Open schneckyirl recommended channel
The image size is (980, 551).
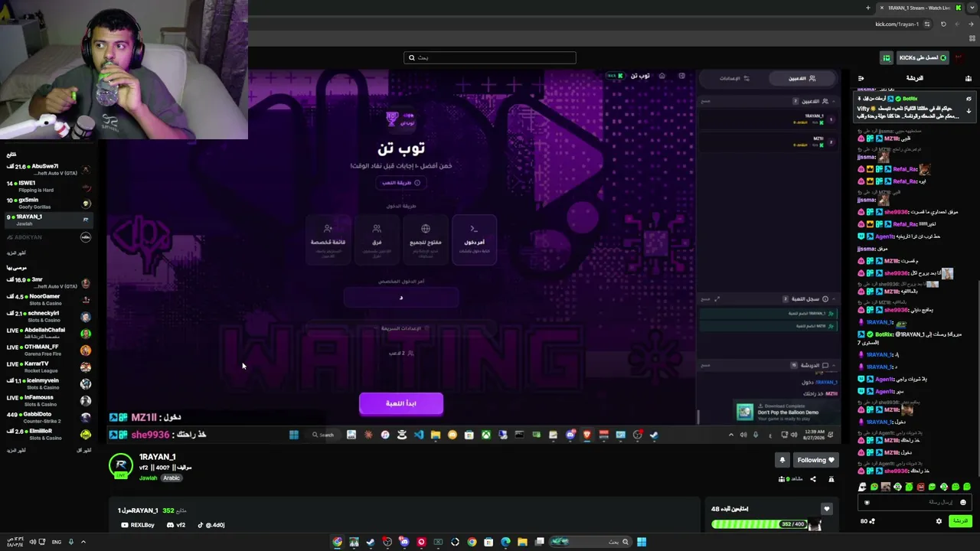[47, 316]
